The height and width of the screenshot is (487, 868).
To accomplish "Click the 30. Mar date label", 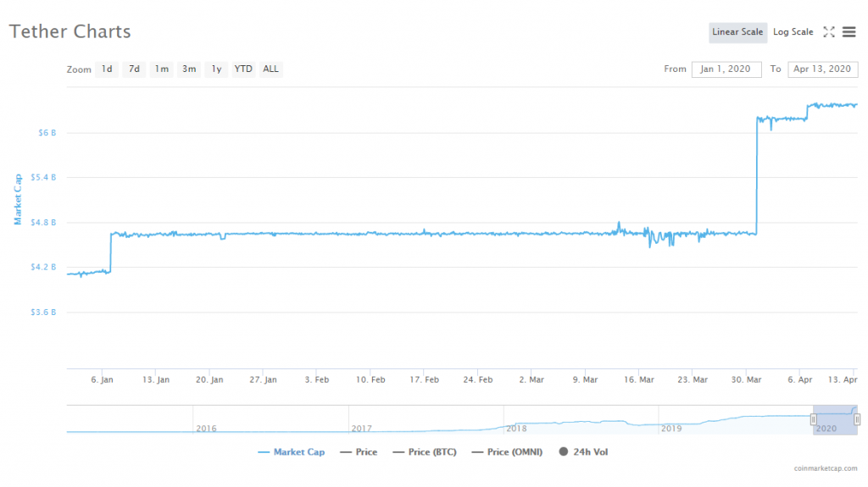I will click(746, 379).
